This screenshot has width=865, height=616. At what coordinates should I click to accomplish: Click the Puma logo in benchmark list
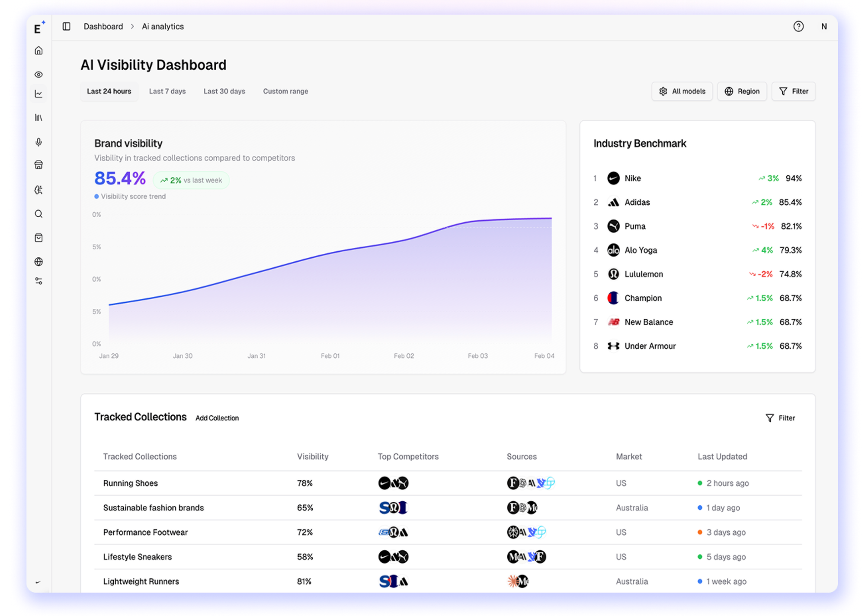(x=613, y=226)
